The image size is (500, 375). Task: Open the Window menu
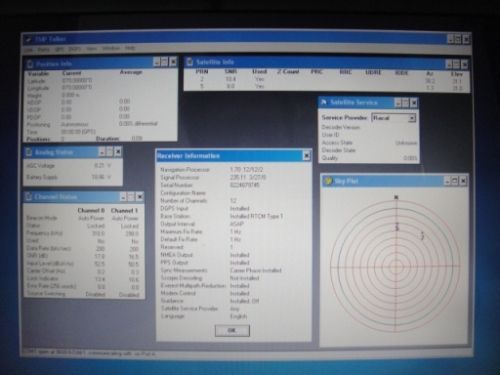pyautogui.click(x=111, y=49)
